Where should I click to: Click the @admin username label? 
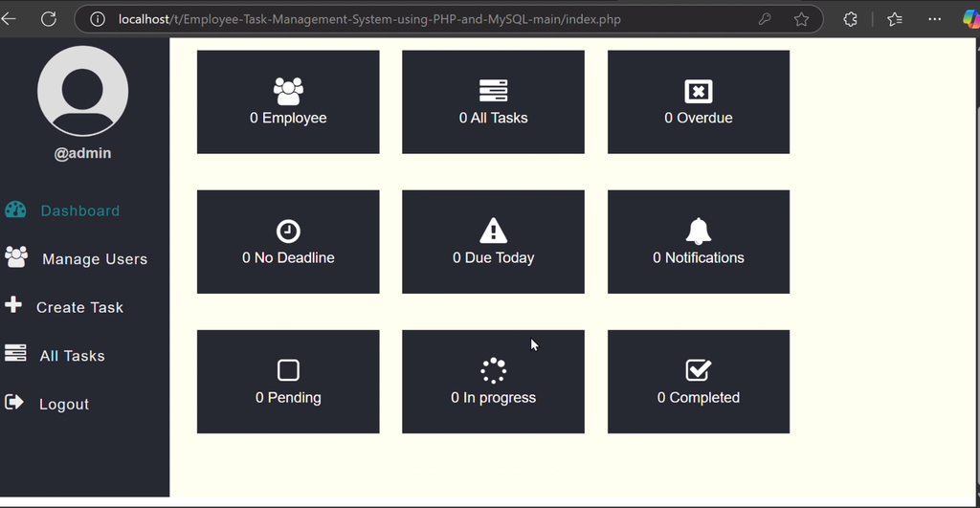pyautogui.click(x=82, y=153)
